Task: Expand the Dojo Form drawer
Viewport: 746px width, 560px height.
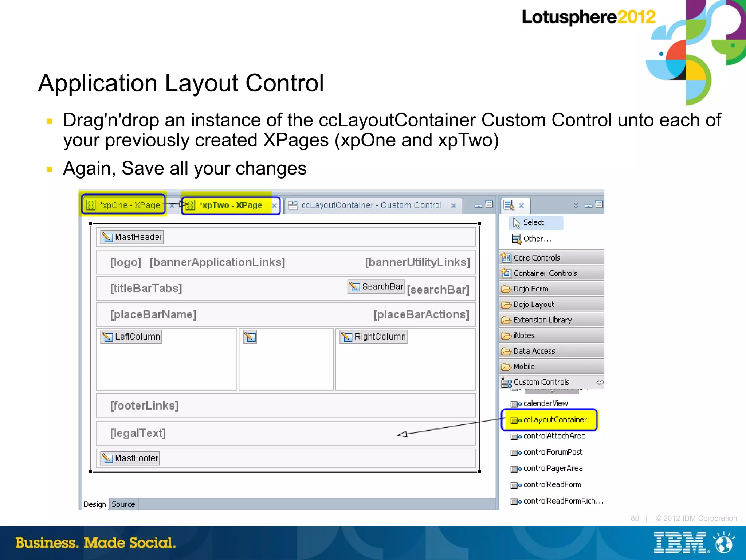Action: coord(552,289)
